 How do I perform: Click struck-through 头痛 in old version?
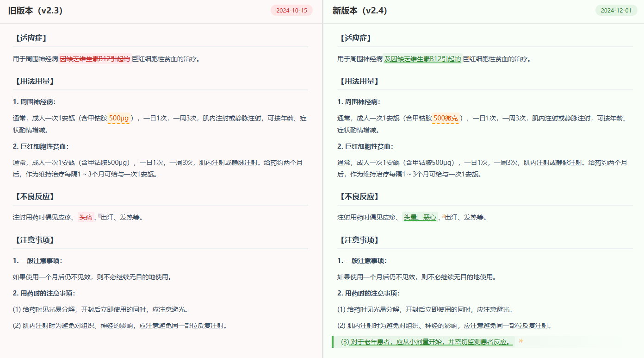pyautogui.click(x=86, y=217)
